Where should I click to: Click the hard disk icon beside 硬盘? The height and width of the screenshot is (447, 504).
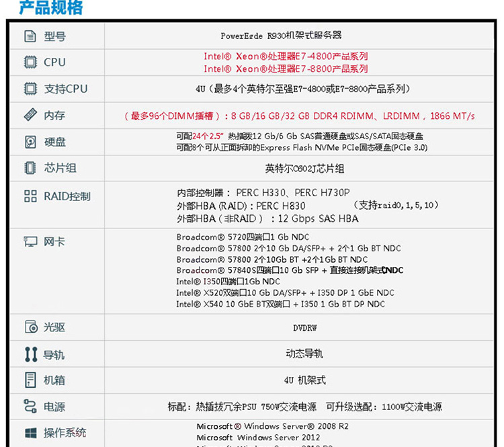(x=30, y=142)
